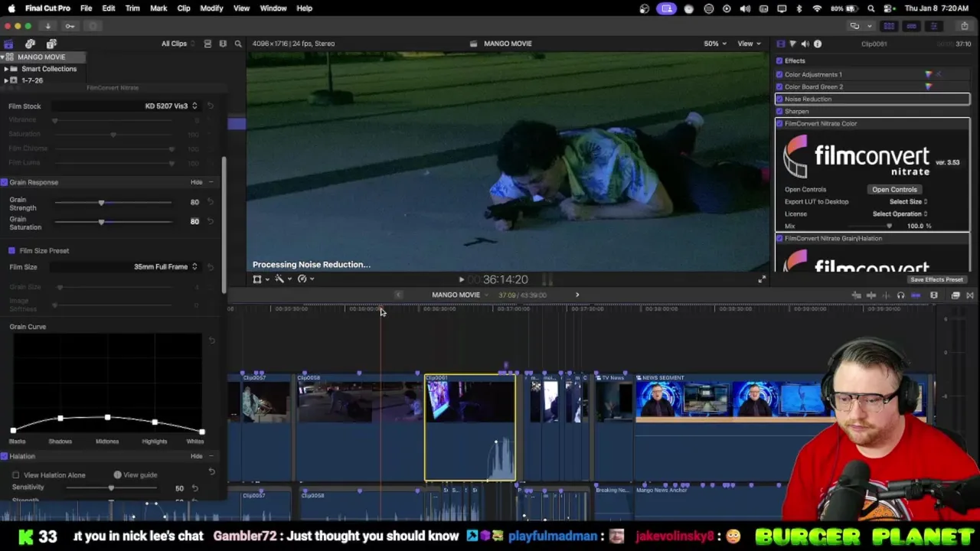Screen dimensions: 980x551
Task: Enable the View Halation Alone checkbox
Action: click(15, 475)
